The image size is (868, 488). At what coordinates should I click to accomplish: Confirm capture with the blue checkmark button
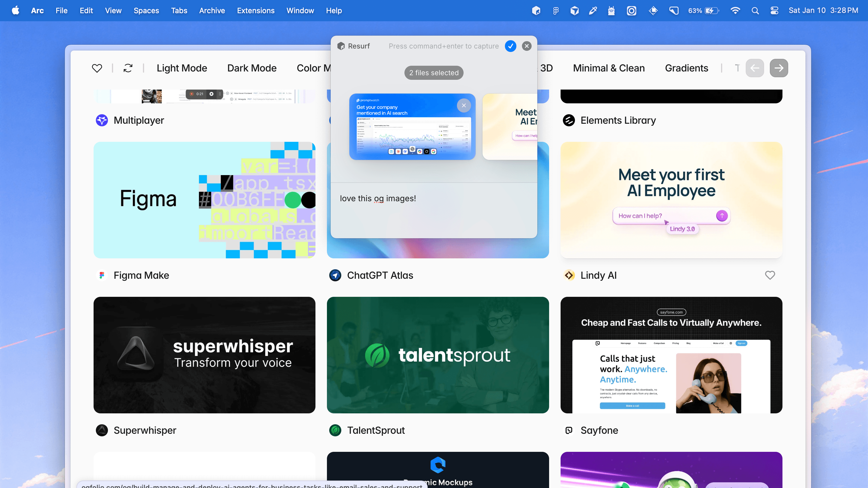pos(510,46)
